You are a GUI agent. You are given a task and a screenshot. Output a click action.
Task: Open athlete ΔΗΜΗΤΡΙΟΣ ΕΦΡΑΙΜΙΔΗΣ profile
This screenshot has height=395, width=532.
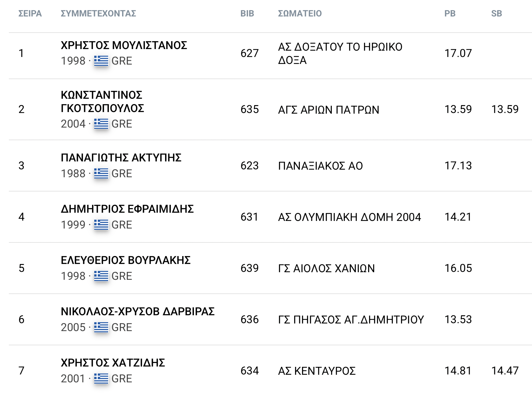pyautogui.click(x=127, y=209)
